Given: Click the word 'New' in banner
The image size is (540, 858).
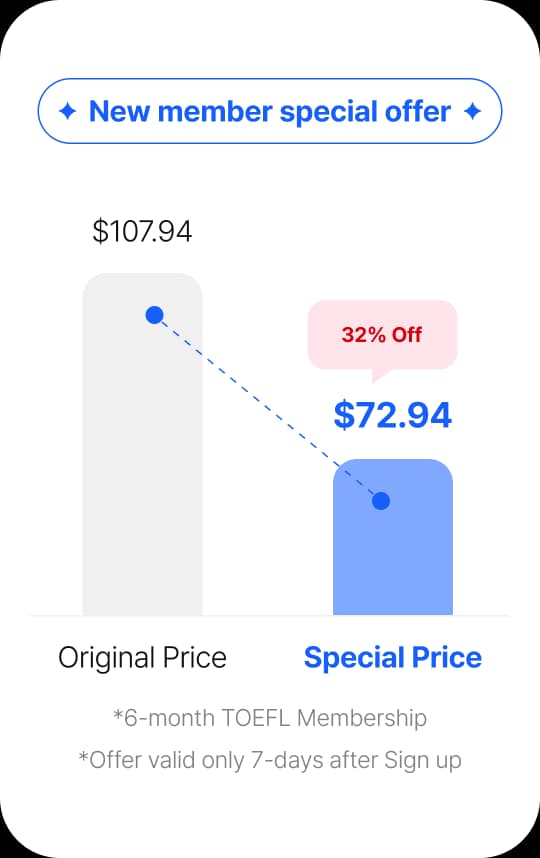Looking at the screenshot, I should pyautogui.click(x=119, y=112).
